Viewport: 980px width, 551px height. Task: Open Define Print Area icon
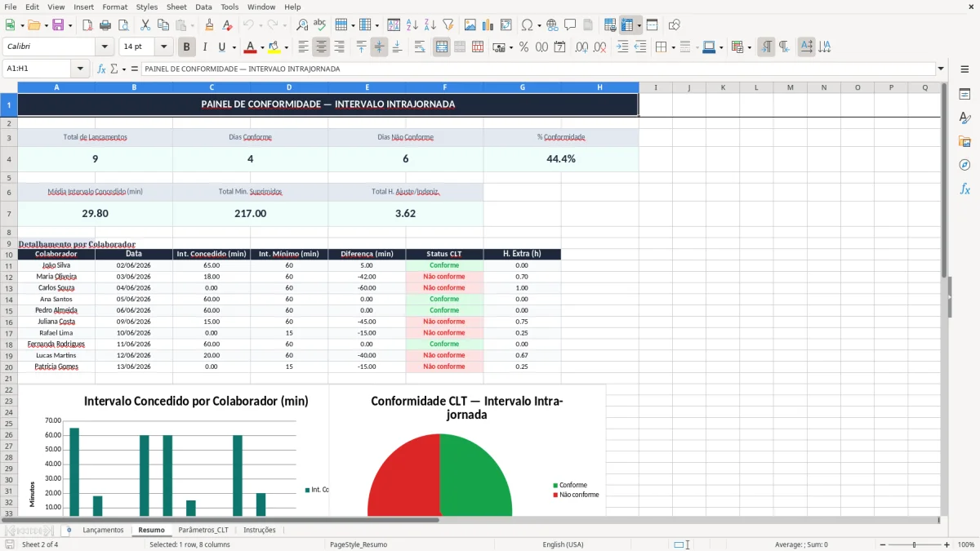[610, 25]
